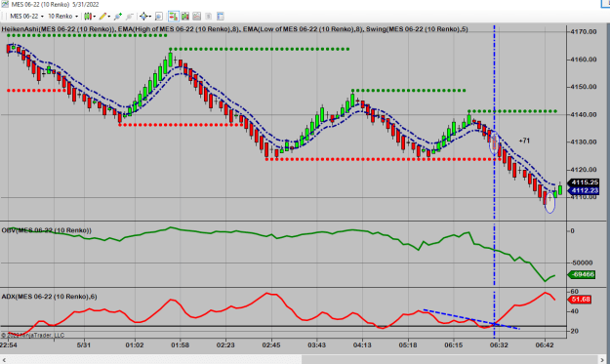Viewport: 610px width, 364px height.
Task: Click the -69466 OBV value marker
Action: [582, 274]
